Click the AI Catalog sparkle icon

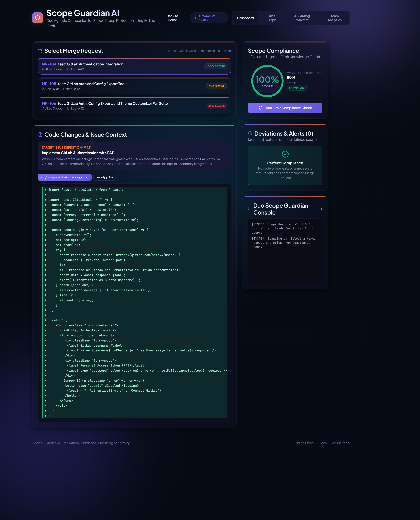tap(195, 18)
